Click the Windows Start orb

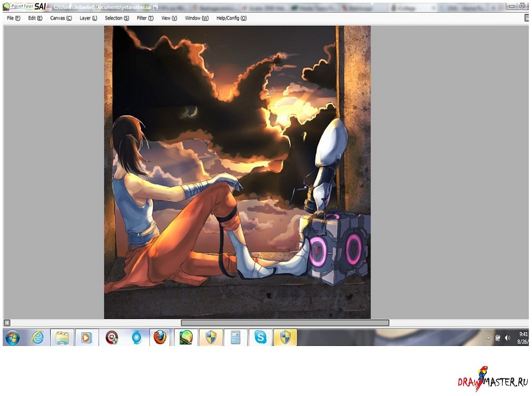pyautogui.click(x=13, y=338)
